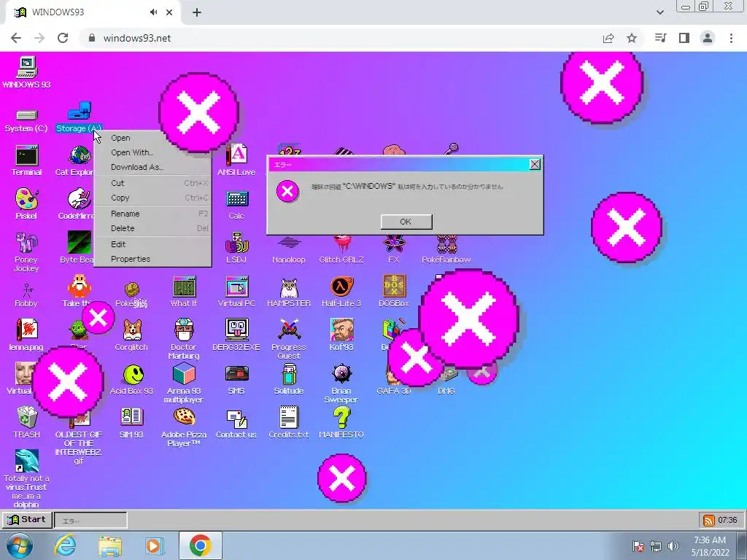Open the Windows 93 Start button
This screenshot has height=560, width=747.
click(27, 519)
